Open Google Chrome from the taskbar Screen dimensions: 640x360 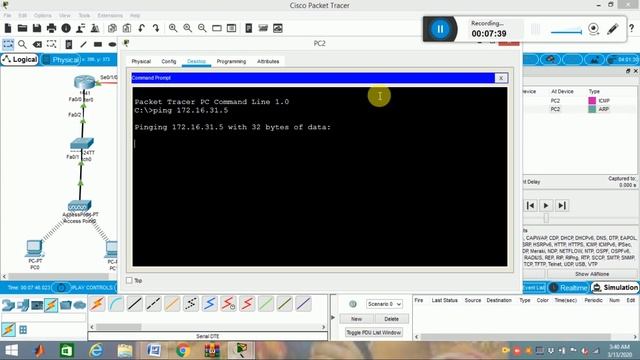point(183,351)
